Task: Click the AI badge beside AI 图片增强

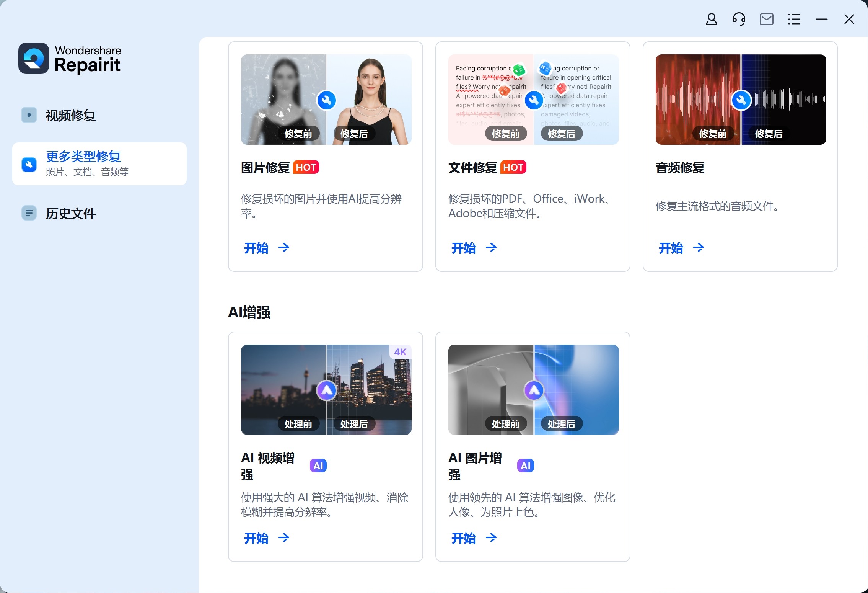Action: tap(525, 466)
